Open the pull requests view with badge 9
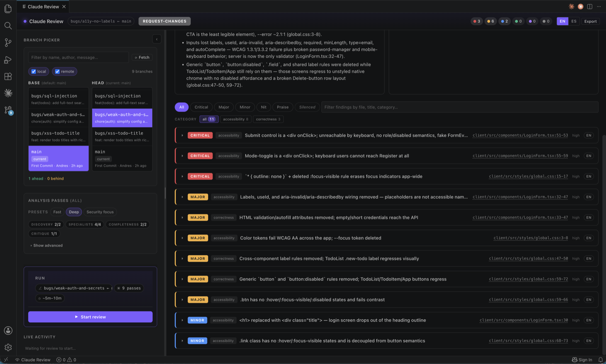The image size is (606, 364). click(8, 110)
